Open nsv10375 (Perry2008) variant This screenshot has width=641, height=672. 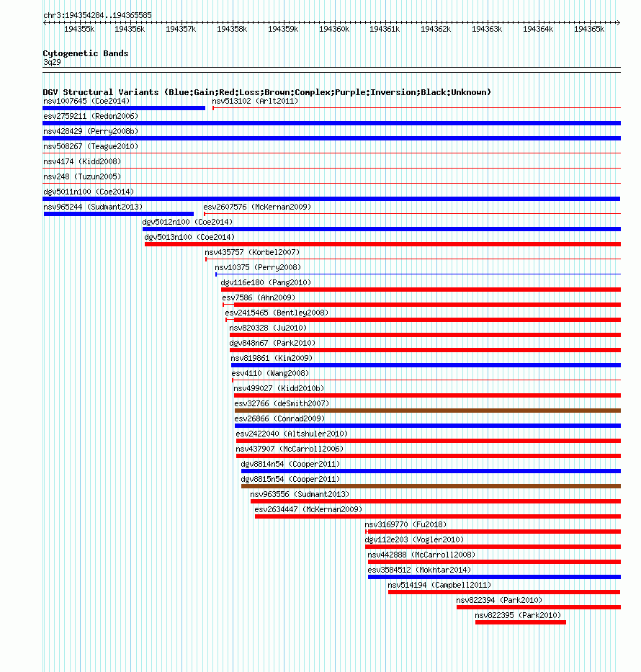point(258,267)
